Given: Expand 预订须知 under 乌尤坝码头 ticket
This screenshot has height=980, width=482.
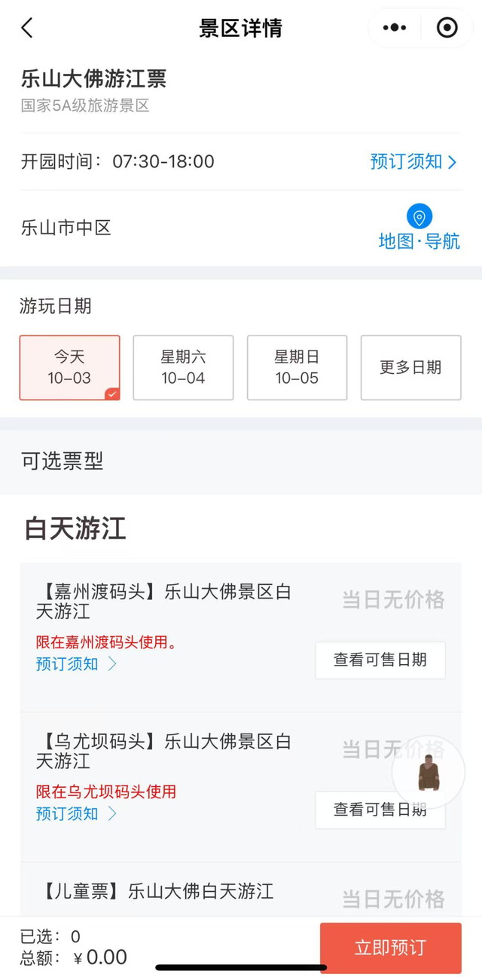Looking at the screenshot, I should (76, 814).
